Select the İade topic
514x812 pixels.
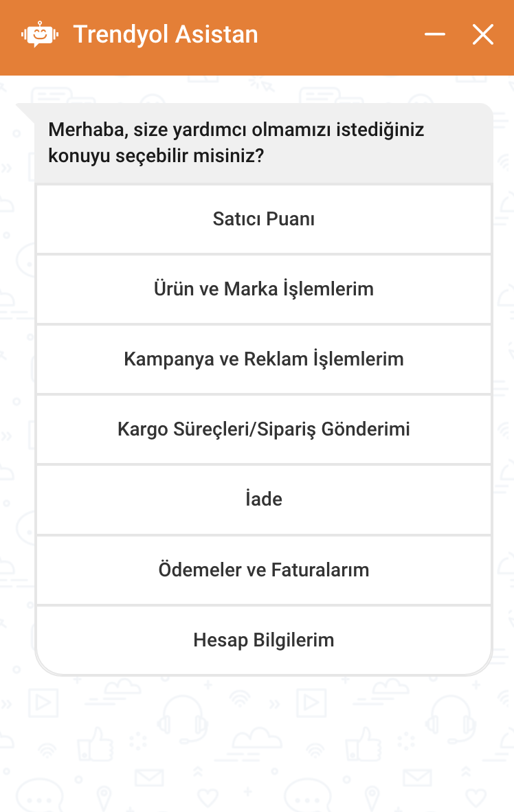264,499
